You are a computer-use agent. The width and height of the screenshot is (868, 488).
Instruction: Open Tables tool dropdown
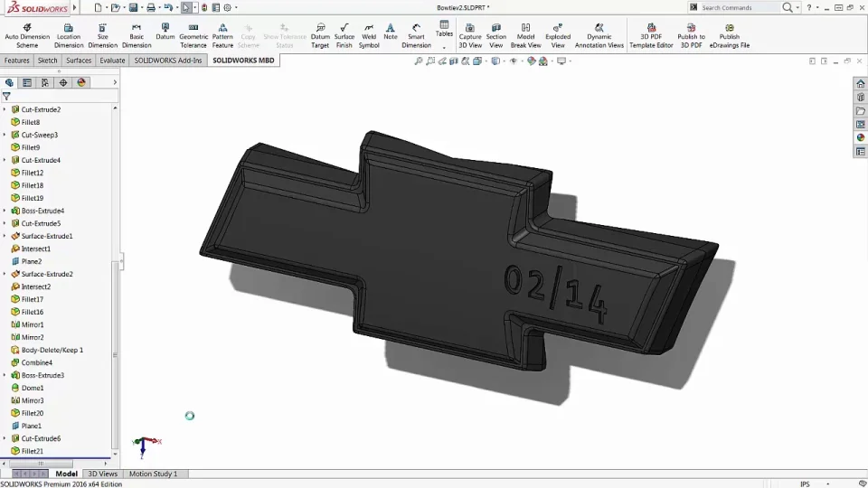coord(444,48)
